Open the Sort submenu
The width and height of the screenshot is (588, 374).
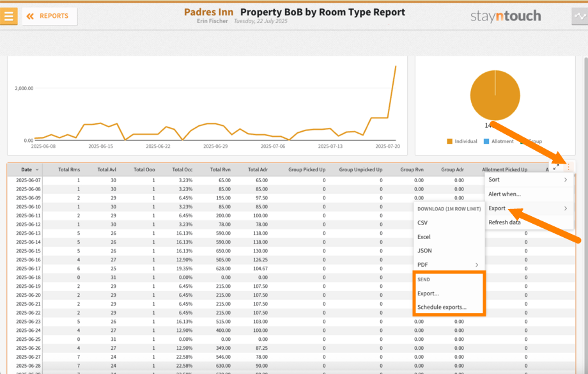[x=529, y=180]
